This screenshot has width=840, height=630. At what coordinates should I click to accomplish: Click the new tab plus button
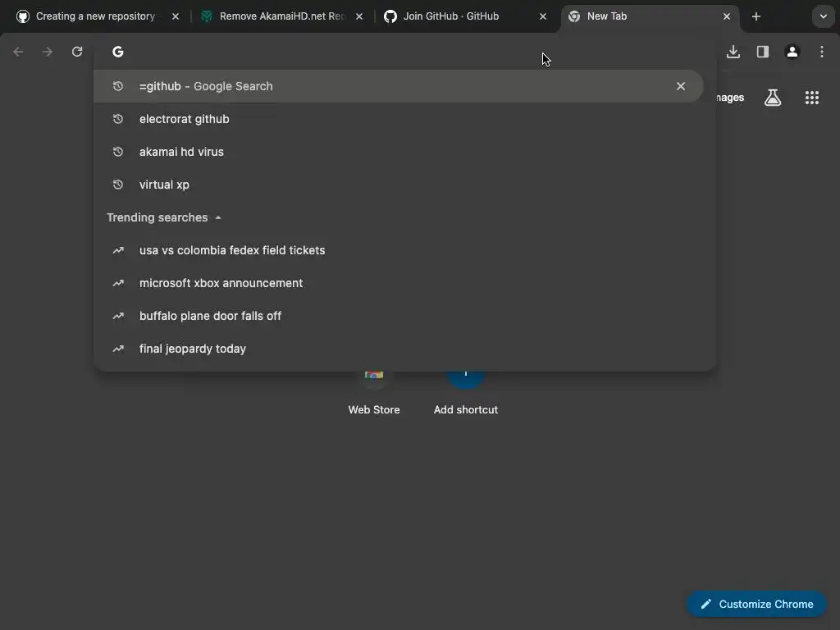pos(756,16)
